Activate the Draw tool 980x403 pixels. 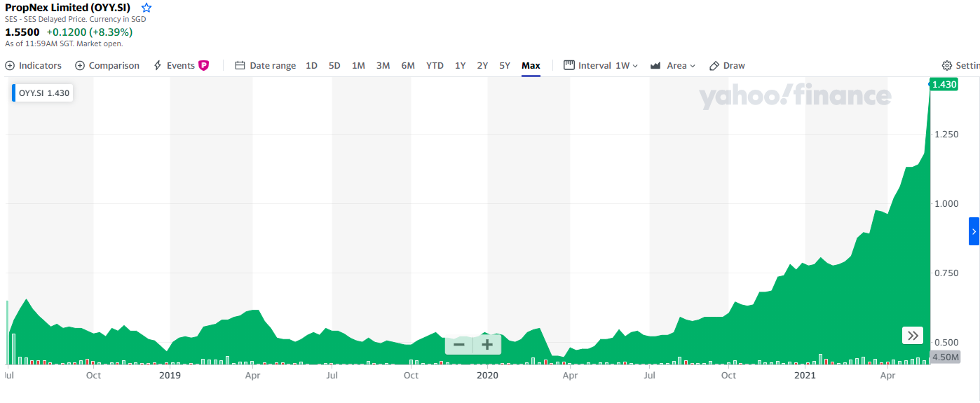(x=727, y=65)
